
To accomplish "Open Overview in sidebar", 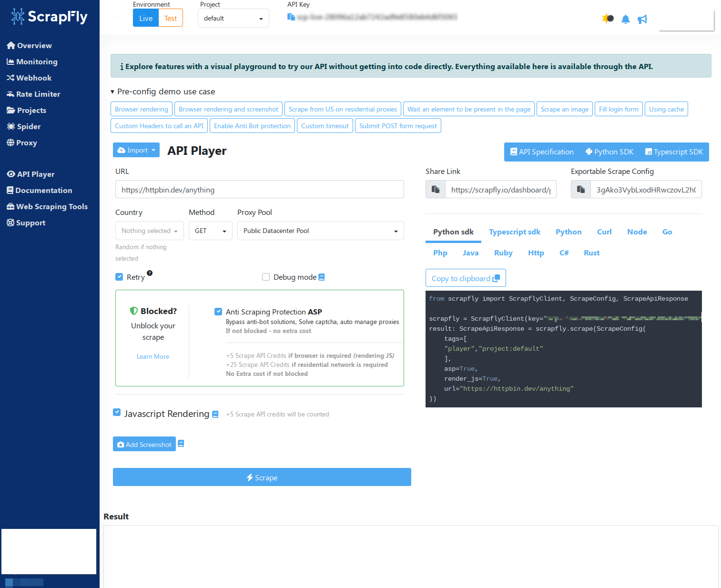I will [30, 45].
